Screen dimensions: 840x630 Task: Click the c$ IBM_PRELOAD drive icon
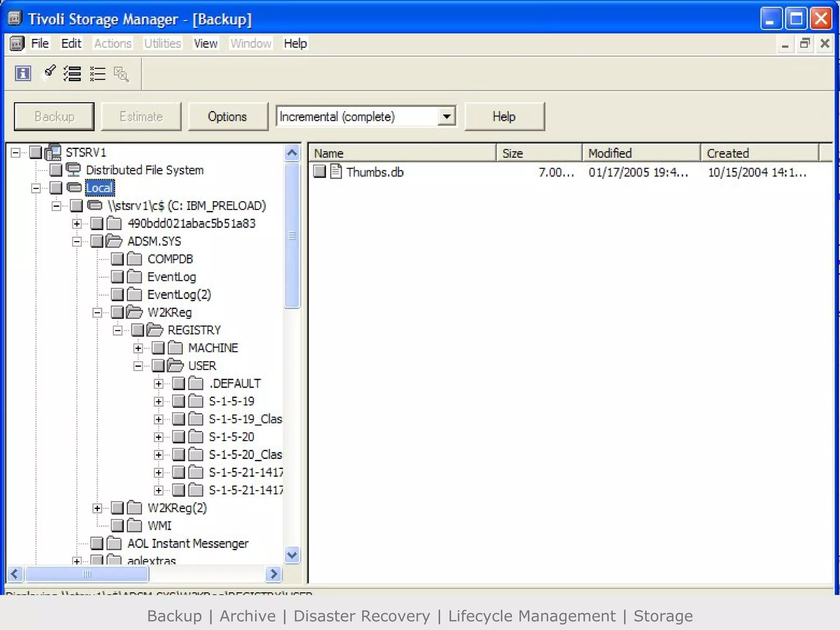click(x=95, y=205)
